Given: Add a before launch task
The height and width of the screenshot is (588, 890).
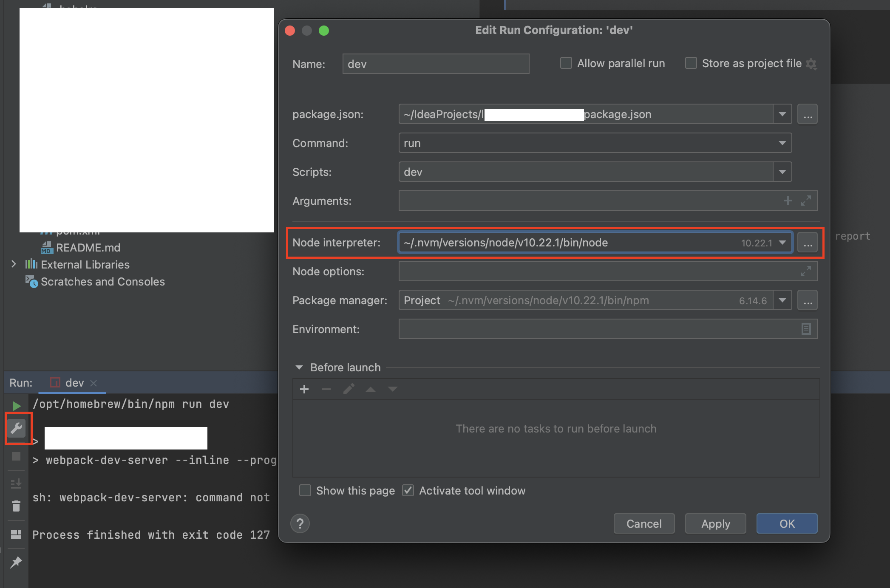Looking at the screenshot, I should [304, 389].
